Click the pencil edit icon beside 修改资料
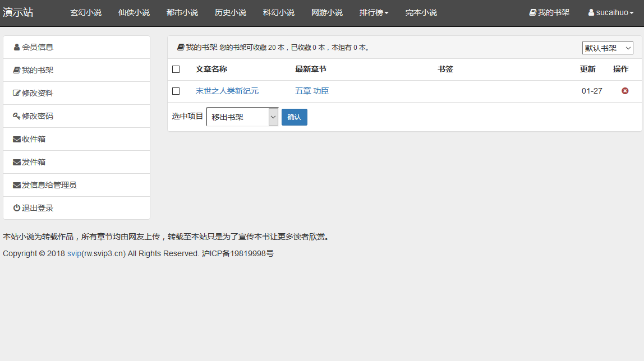The image size is (644, 361). click(x=17, y=93)
